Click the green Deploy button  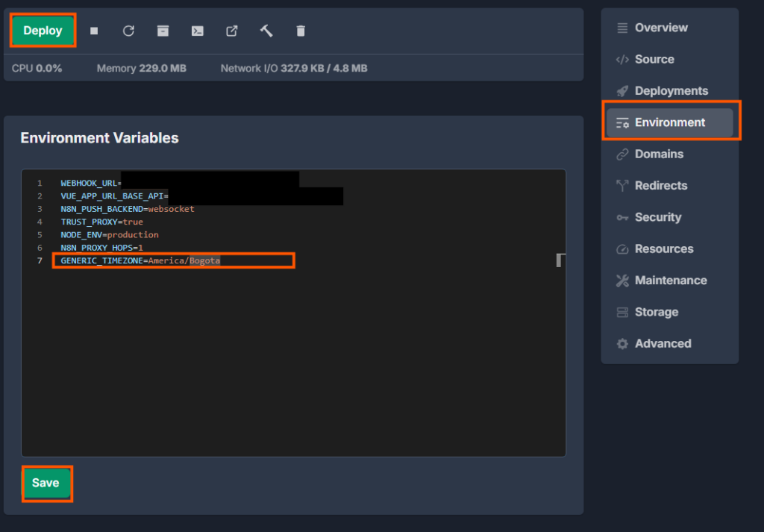pyautogui.click(x=43, y=31)
